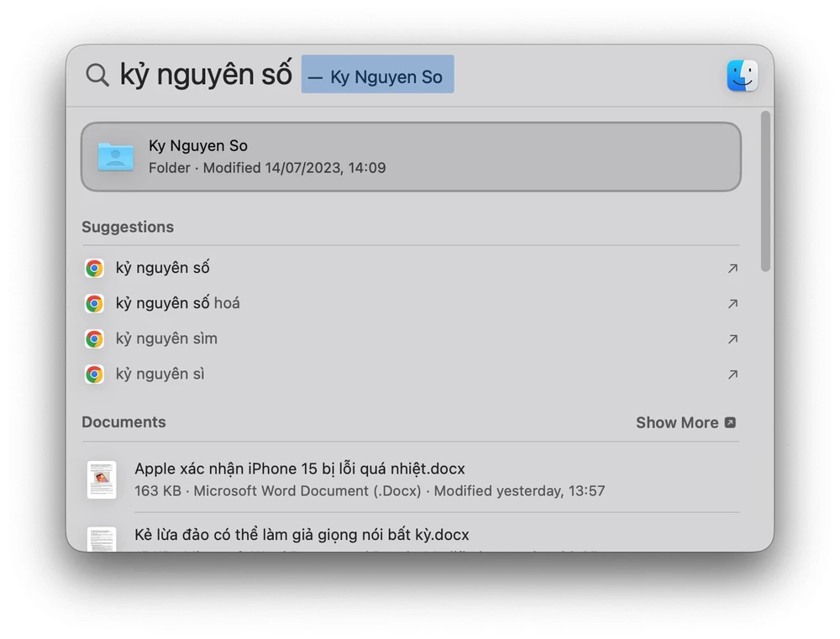Image resolution: width=840 pixels, height=639 pixels.
Task: Click the Chrome icon beside 'kỷ nguyên sì'
Action: [94, 374]
